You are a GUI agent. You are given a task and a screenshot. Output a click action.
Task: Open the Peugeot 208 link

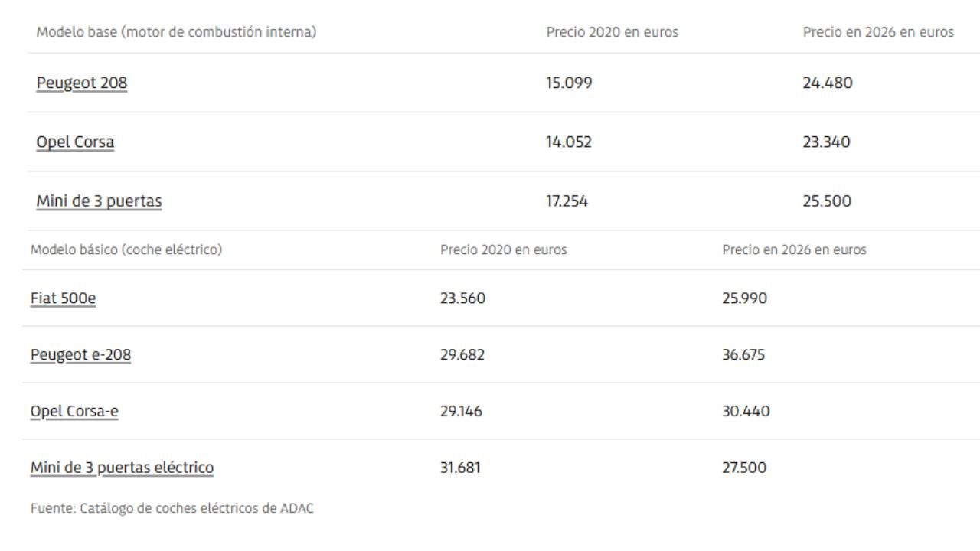coord(82,83)
